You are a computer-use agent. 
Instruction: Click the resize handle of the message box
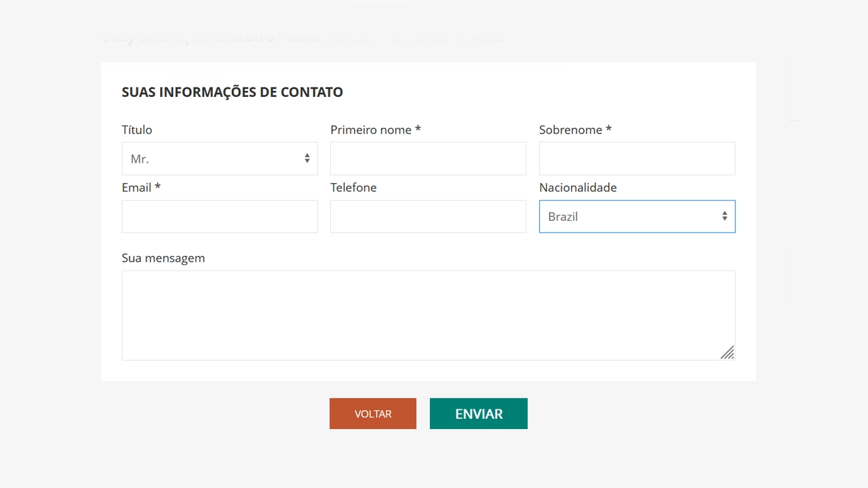[728, 353]
